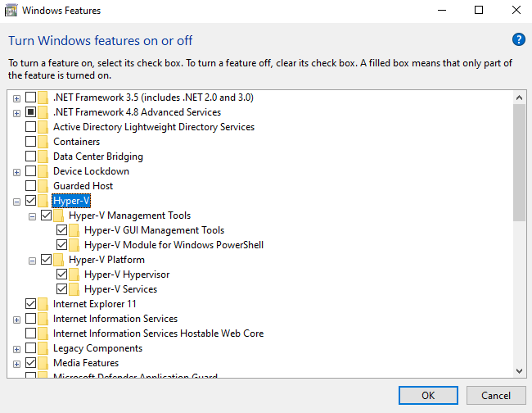Expand the Media Features node
Image resolution: width=532 pixels, height=413 pixels.
point(16,364)
